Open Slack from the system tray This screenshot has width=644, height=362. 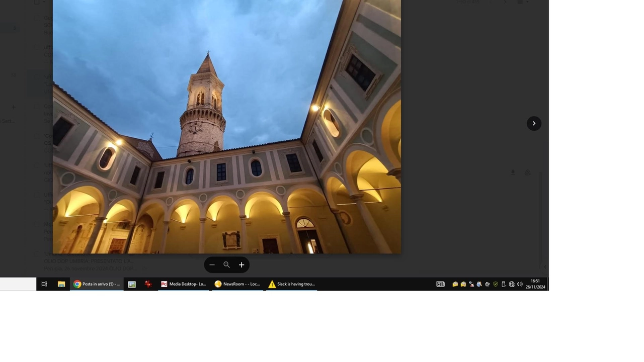point(487,284)
